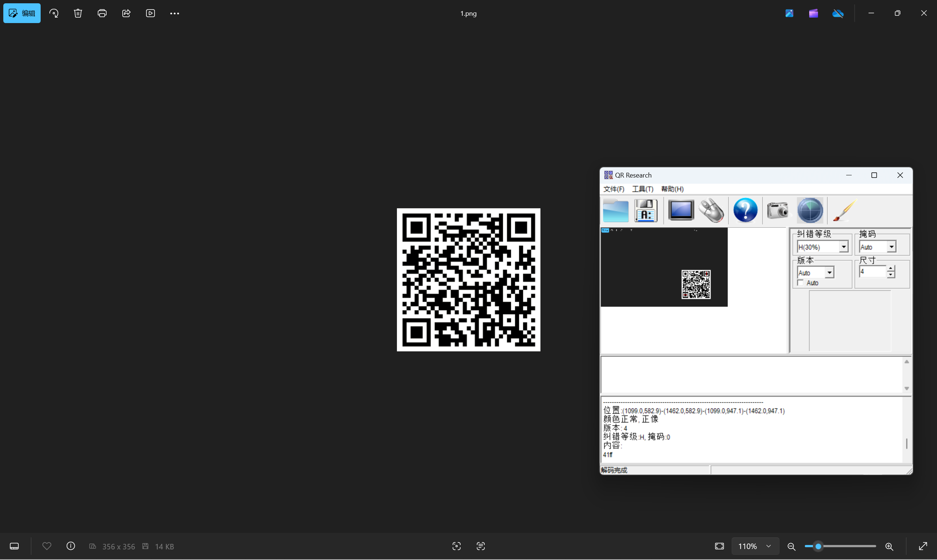
Task: Click the '14 KB' file size text
Action: point(164,546)
